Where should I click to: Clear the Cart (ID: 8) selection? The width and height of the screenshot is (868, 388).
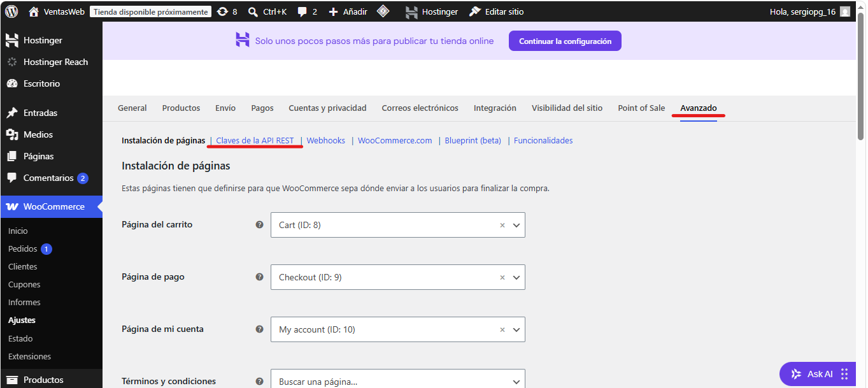pyautogui.click(x=502, y=225)
